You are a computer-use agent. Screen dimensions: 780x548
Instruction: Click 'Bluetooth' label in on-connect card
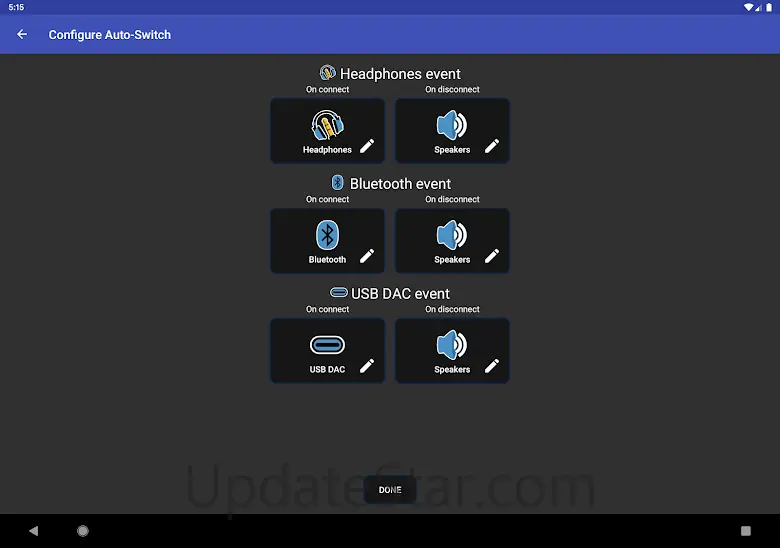coord(327,260)
